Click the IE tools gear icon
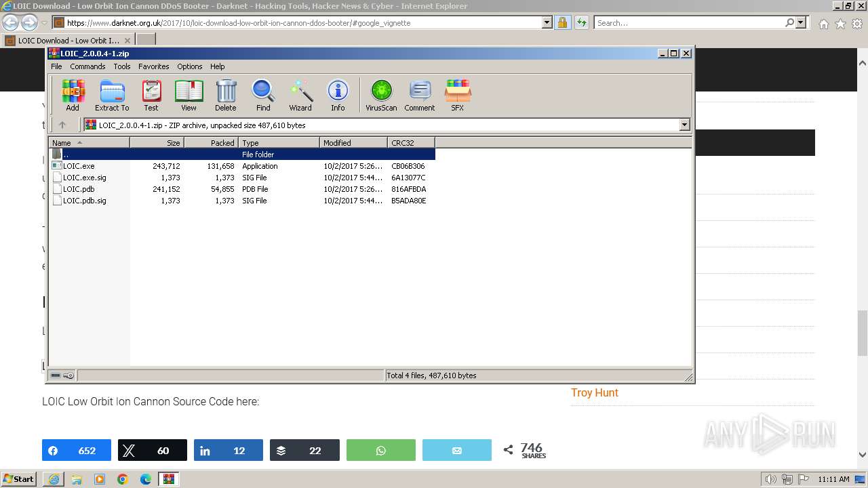 point(857,24)
